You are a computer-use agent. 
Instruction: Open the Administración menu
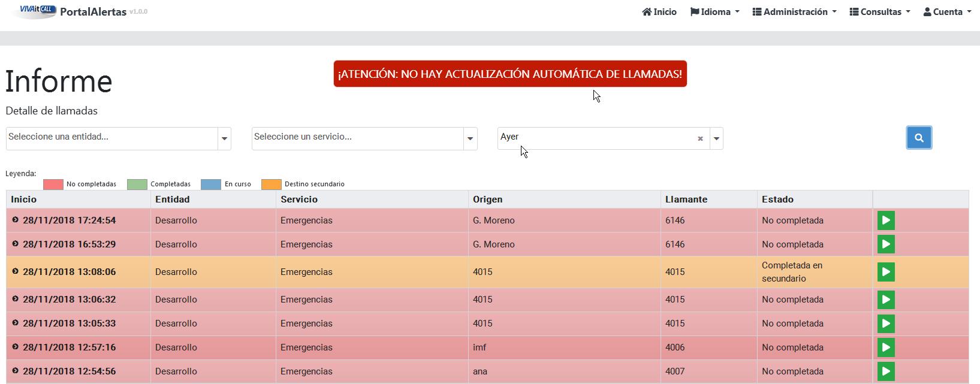click(x=795, y=12)
